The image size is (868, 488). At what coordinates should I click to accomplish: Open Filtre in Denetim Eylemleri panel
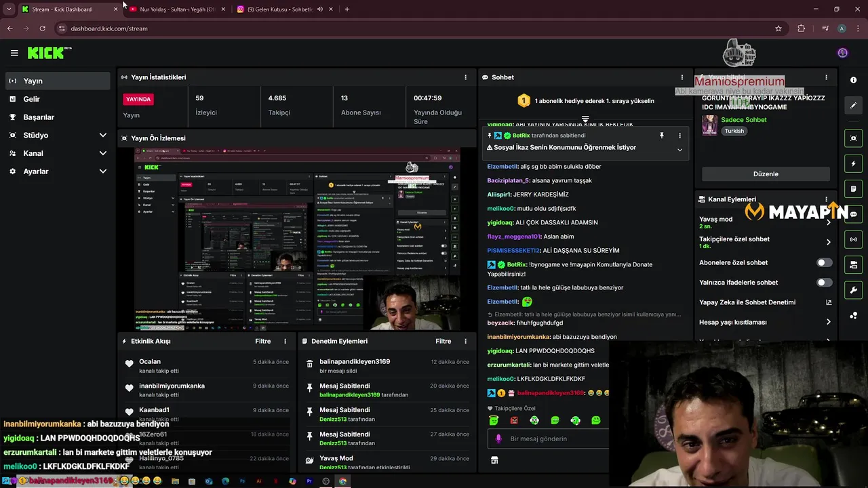443,342
